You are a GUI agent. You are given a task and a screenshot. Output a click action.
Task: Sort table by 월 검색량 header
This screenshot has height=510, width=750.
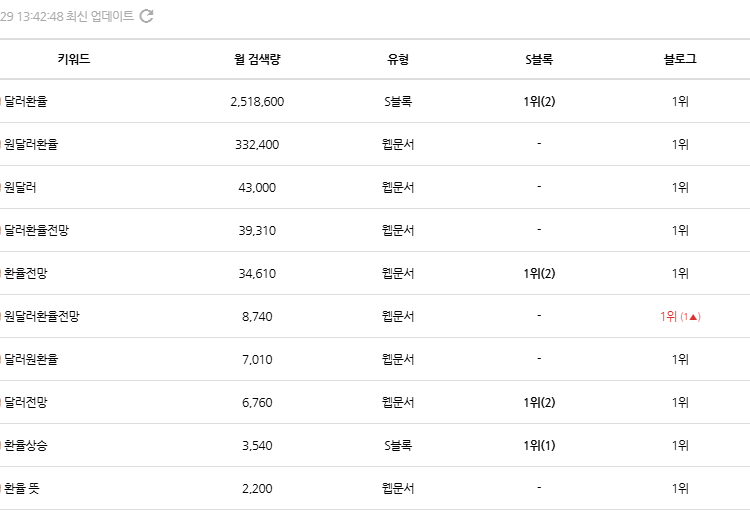tap(256, 59)
